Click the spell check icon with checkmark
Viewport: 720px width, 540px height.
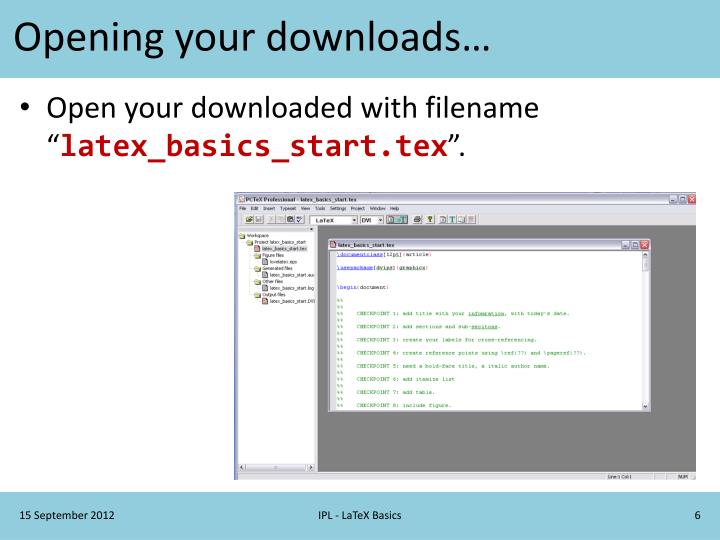pyautogui.click(x=299, y=219)
